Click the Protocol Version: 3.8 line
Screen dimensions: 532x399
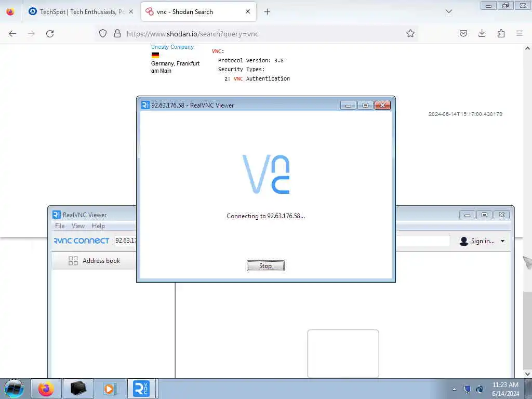tap(251, 60)
